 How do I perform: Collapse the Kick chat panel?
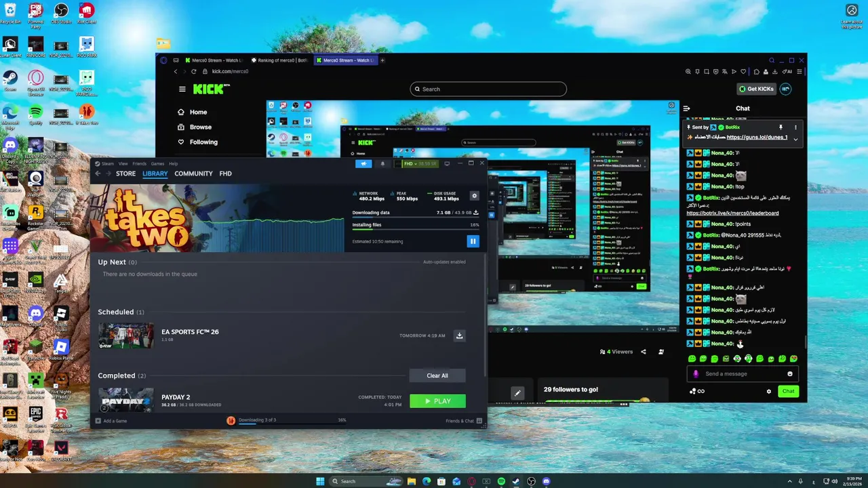686,108
